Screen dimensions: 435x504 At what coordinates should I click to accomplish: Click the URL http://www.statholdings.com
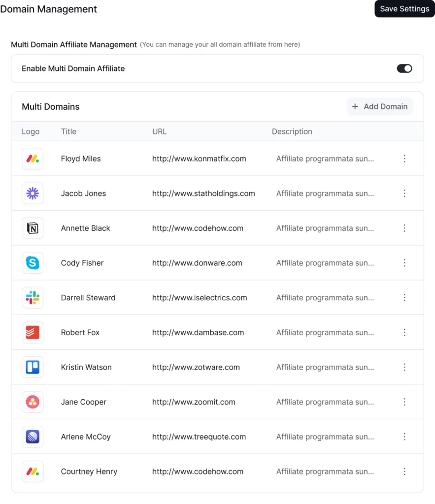point(203,193)
